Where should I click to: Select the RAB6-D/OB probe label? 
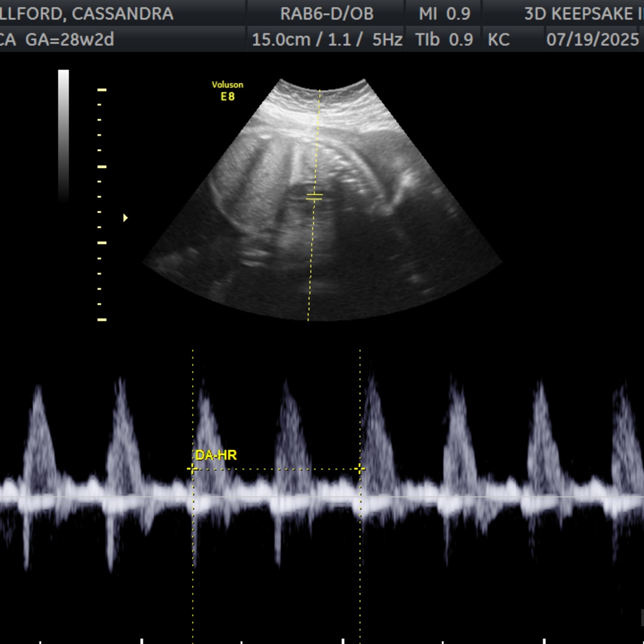(326, 14)
